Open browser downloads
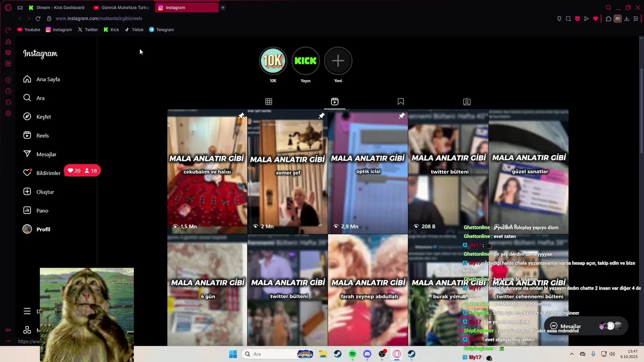This screenshot has width=644, height=362. click(626, 19)
